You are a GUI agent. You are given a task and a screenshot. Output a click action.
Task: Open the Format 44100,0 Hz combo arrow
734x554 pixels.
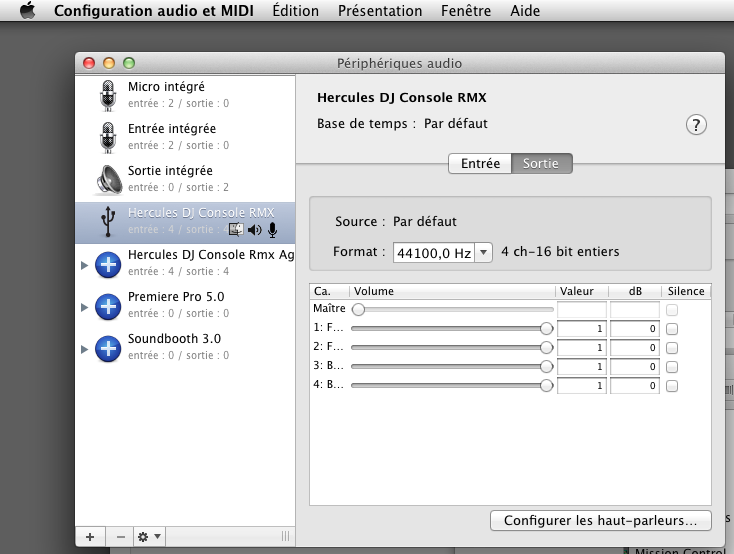click(484, 252)
